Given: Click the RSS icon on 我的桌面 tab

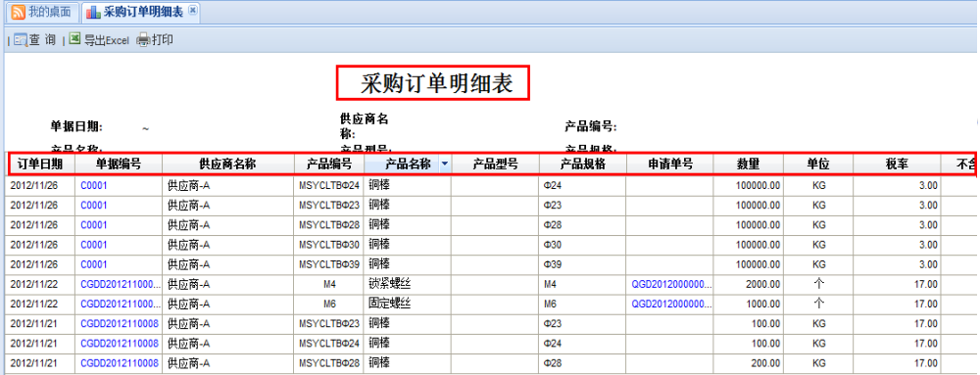Looking at the screenshot, I should (x=18, y=12).
